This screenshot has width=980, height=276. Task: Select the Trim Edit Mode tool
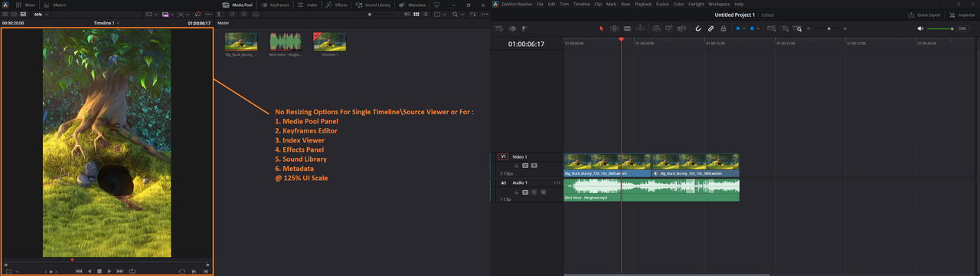[614, 28]
